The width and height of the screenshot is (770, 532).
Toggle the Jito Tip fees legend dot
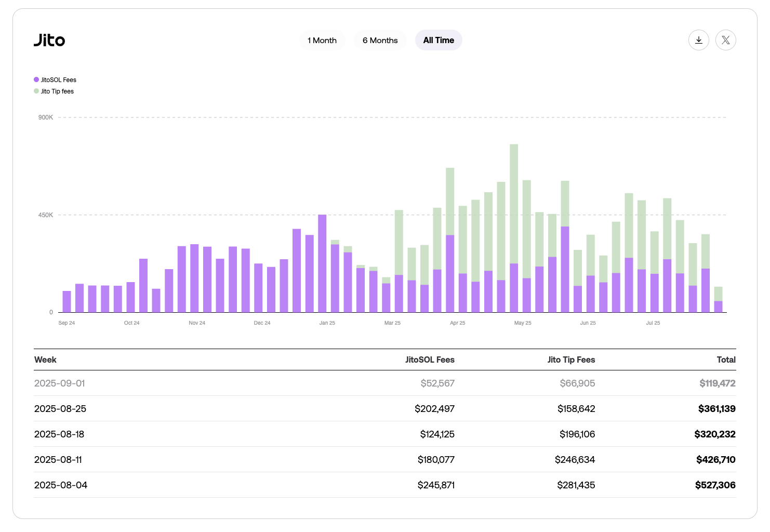pos(36,91)
